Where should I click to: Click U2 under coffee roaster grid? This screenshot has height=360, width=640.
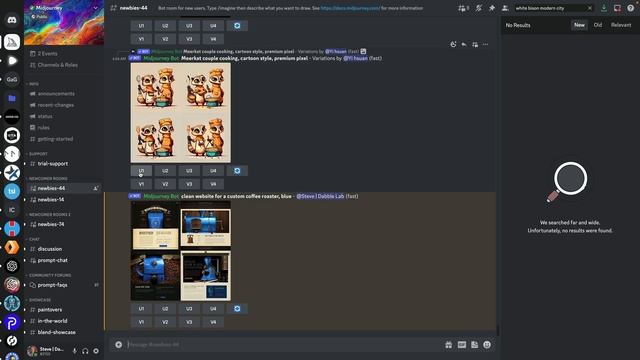(x=165, y=309)
